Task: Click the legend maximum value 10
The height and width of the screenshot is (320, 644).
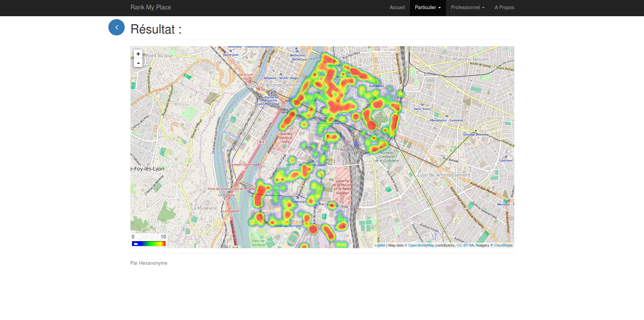Action: click(x=163, y=237)
